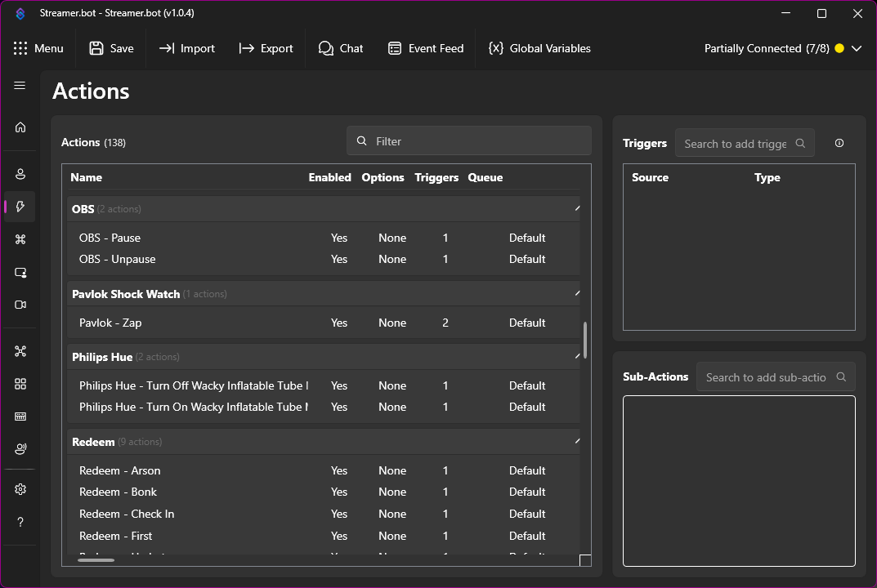Viewport: 877px width, 588px height.
Task: Open the video camera sidebar icon
Action: [20, 305]
